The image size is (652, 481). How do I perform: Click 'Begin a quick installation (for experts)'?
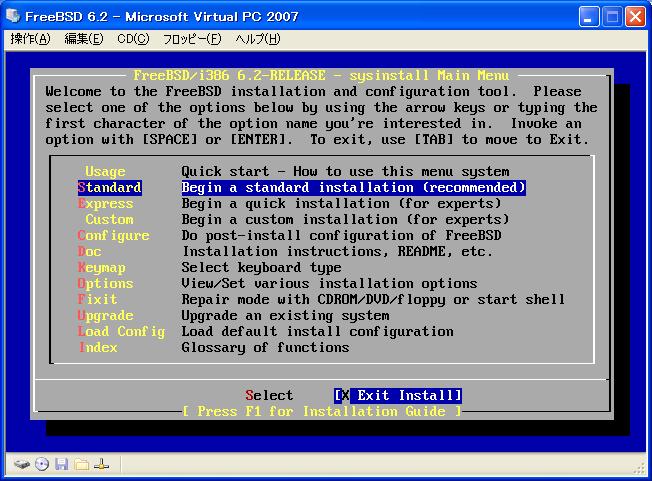341,203
